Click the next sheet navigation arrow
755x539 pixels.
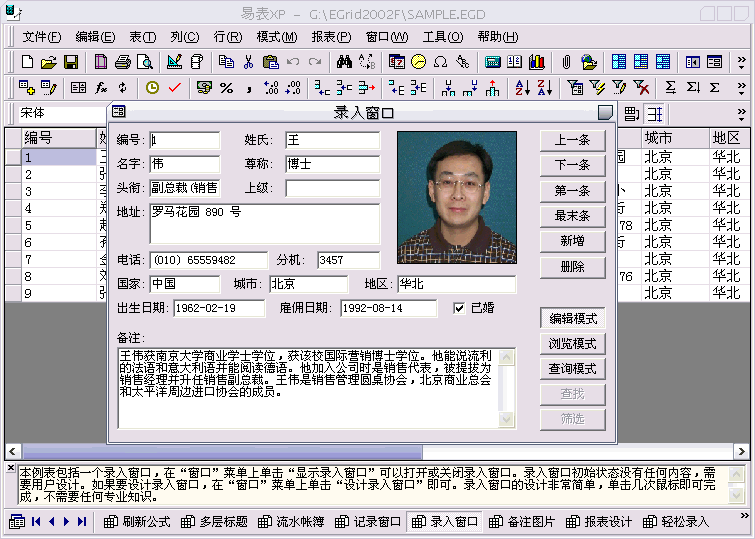[66, 522]
